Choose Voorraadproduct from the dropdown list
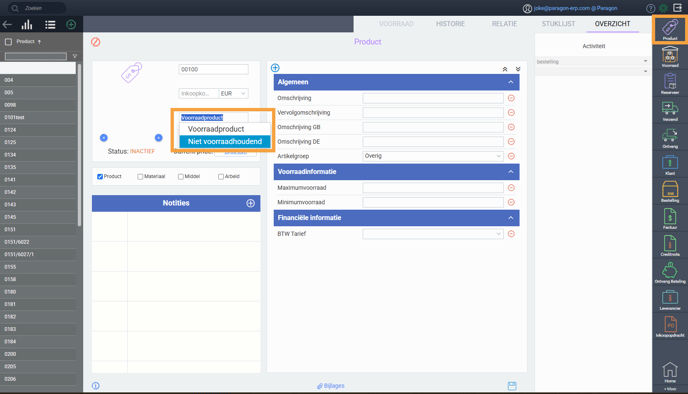Image resolution: width=688 pixels, height=394 pixels. 225,129
